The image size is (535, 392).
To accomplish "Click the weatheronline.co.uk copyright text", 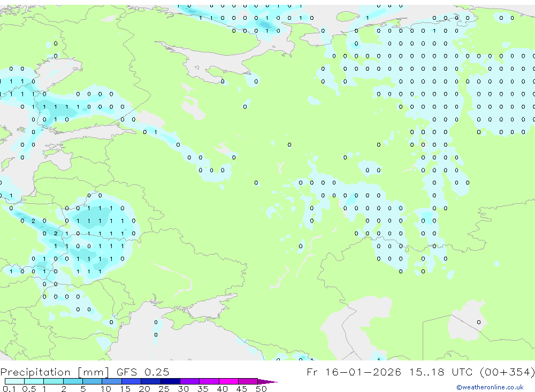I will point(490,387).
